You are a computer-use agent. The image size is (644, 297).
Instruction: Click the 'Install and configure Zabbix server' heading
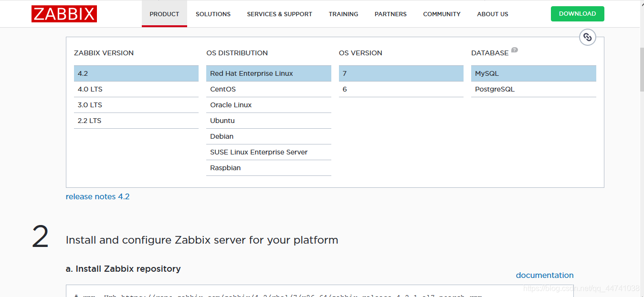pyautogui.click(x=202, y=240)
